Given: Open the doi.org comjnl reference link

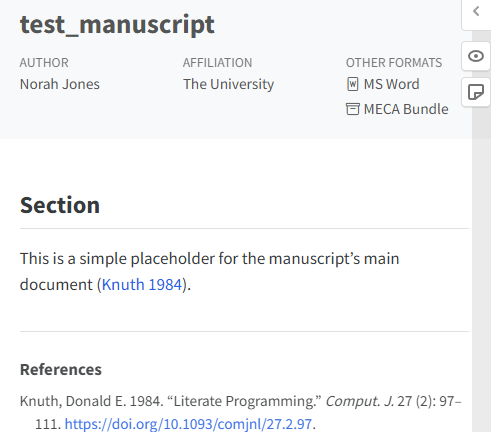Looking at the screenshot, I should [x=188, y=424].
